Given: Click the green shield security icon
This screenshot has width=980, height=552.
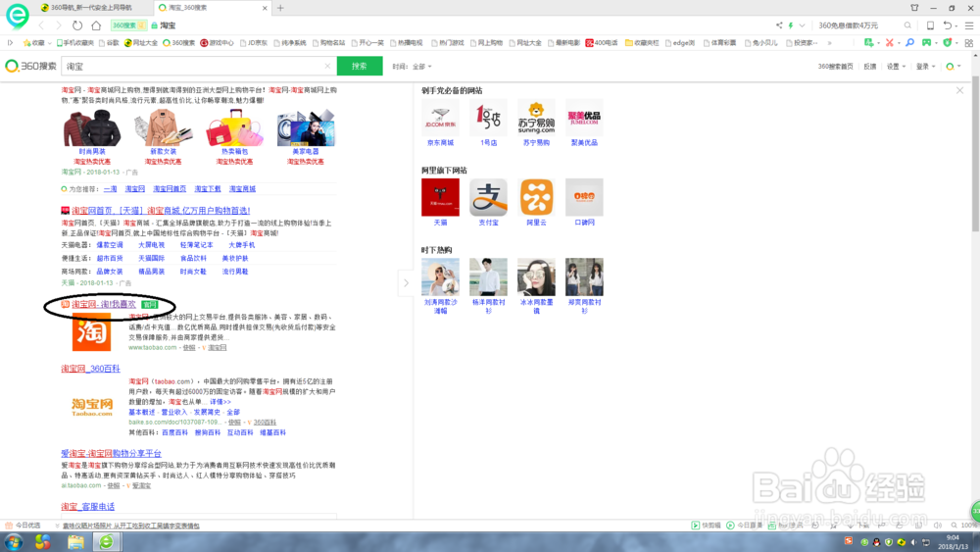Looking at the screenshot, I should point(948,42).
